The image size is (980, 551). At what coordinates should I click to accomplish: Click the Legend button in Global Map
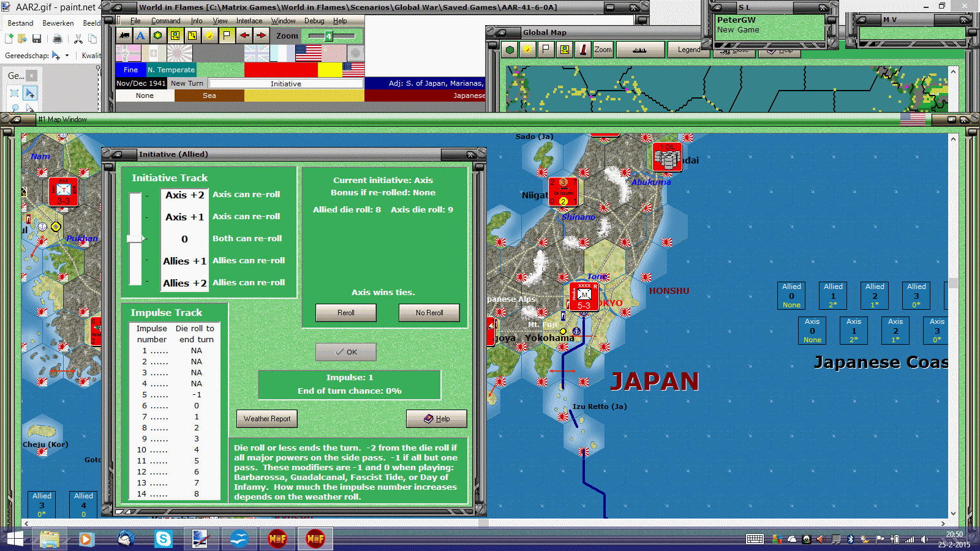coord(688,50)
